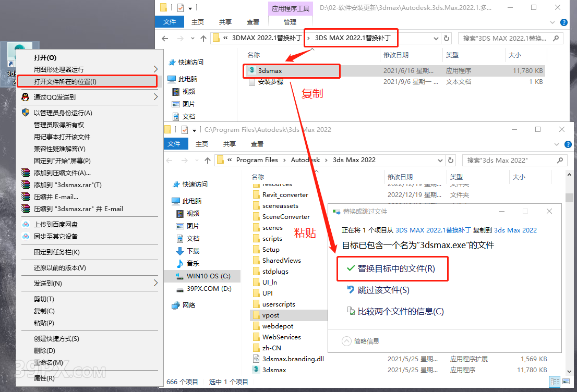Choose 'Run as administrator' (以管理员身份运行) in context menu
The height and width of the screenshot is (392, 577).
click(x=63, y=113)
